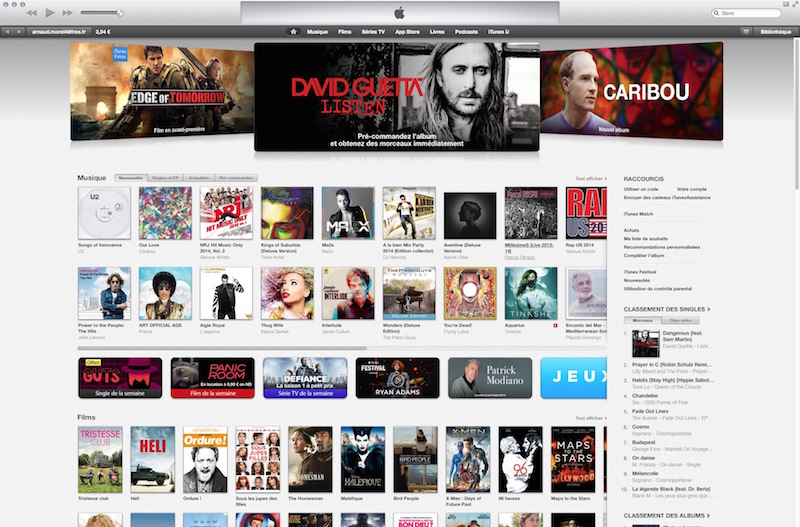800x527 pixels.
Task: Go forward with the right arrow button
Action: pyautogui.click(x=19, y=32)
